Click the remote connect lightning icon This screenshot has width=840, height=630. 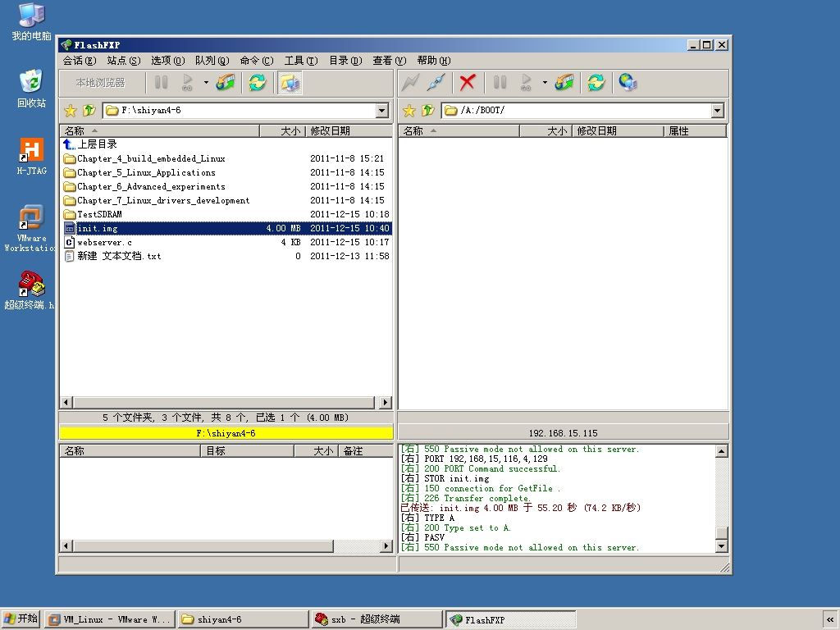click(x=410, y=83)
